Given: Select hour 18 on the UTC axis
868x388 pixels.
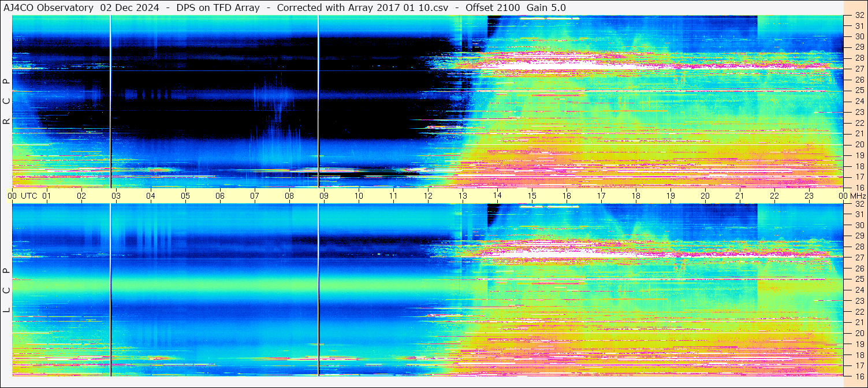Looking at the screenshot, I should 636,196.
